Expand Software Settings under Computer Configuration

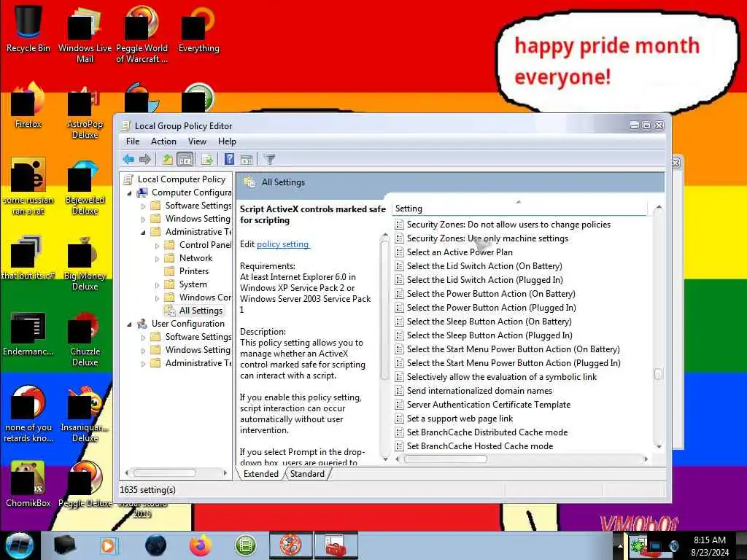(143, 206)
